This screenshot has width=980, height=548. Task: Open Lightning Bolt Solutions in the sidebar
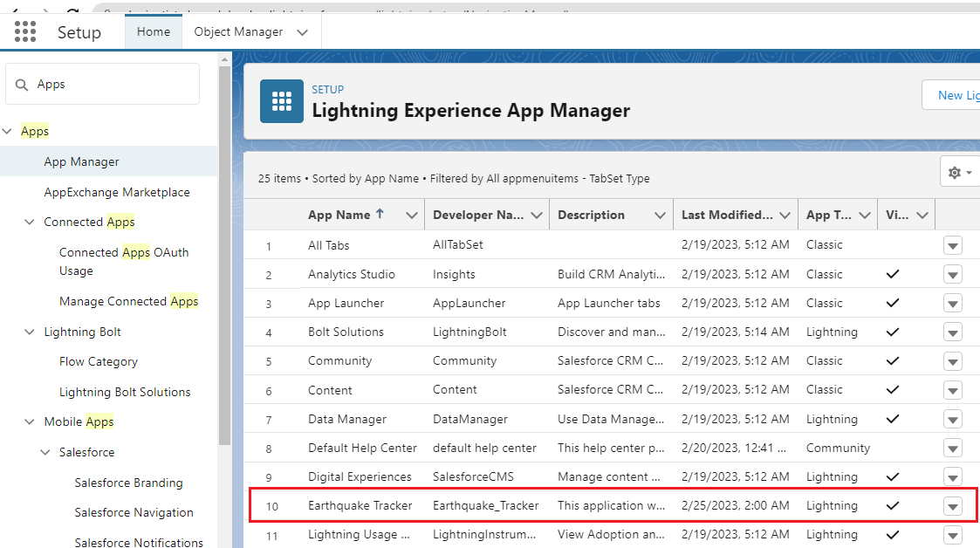click(125, 392)
